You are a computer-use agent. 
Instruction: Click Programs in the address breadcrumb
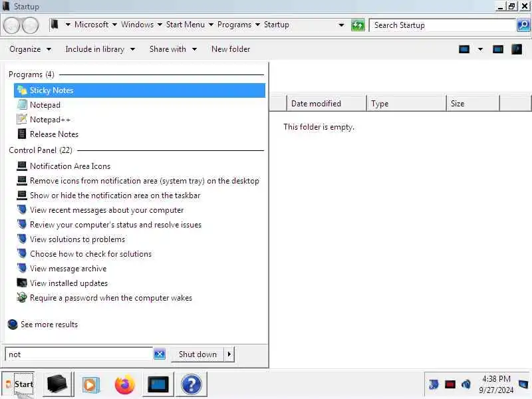click(x=234, y=25)
